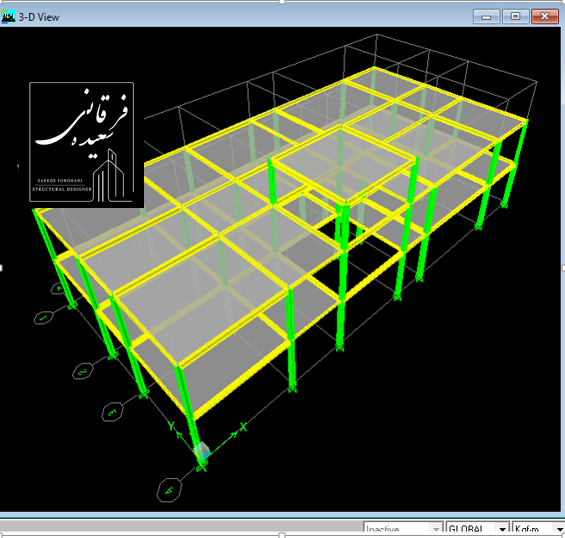Viewport: 565px width, 538px height.
Task: Click the top grid bubble partly hidden behind the column
Action: tap(59, 288)
